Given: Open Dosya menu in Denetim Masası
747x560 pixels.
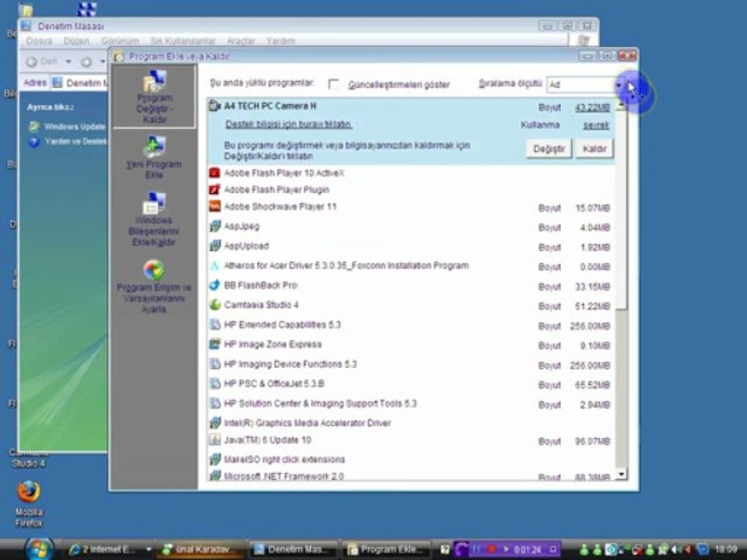Looking at the screenshot, I should click(39, 41).
